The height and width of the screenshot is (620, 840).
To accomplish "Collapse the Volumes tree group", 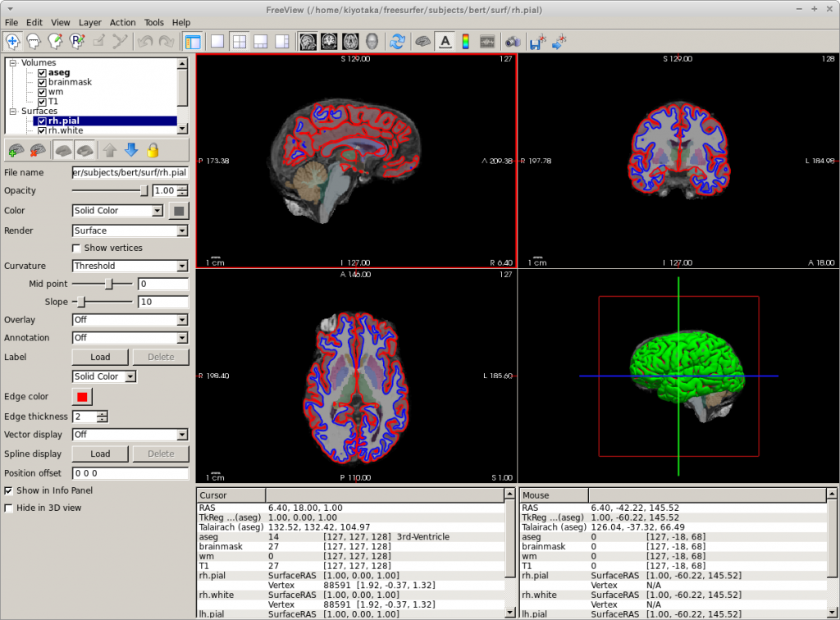I will 12,63.
